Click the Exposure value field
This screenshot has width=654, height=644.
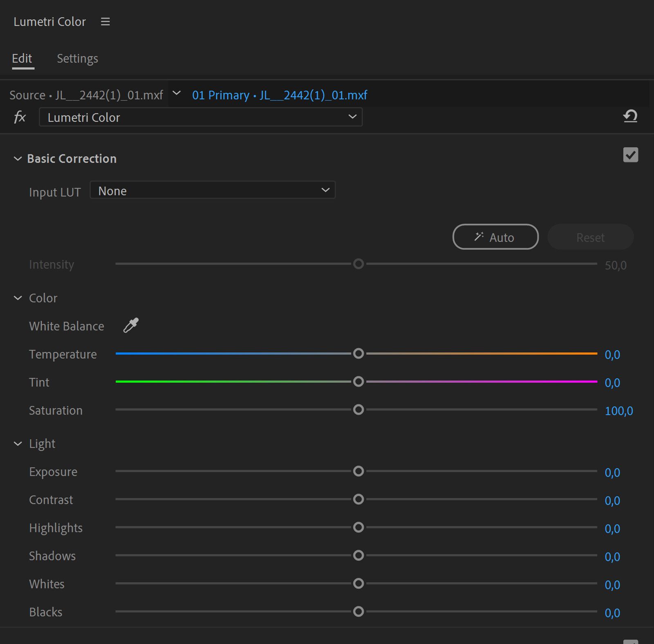point(612,472)
